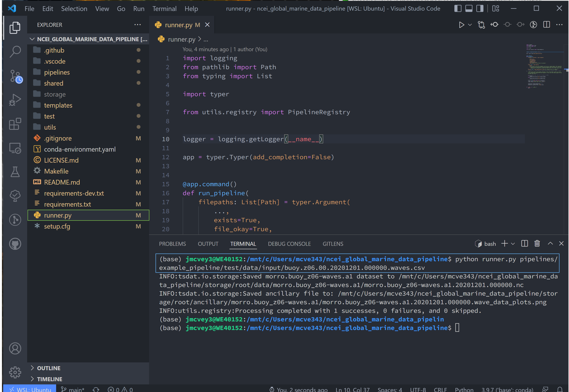Open the File menu
This screenshot has height=392, width=569.
[x=29, y=9]
